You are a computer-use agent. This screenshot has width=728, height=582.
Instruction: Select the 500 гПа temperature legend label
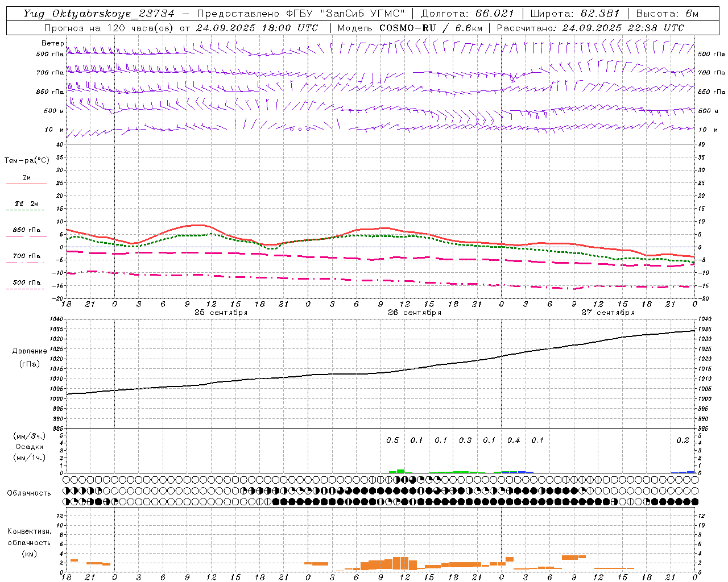click(27, 282)
